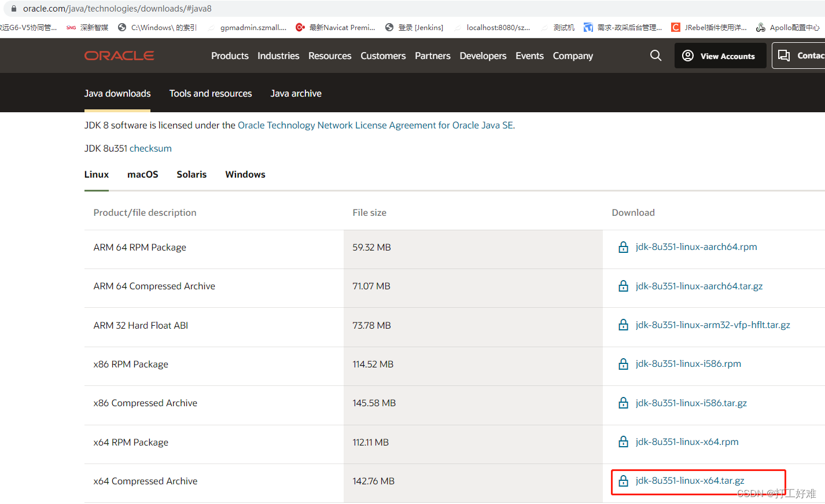The width and height of the screenshot is (825, 504).
Task: Switch to the Java archive tab
Action: [296, 93]
